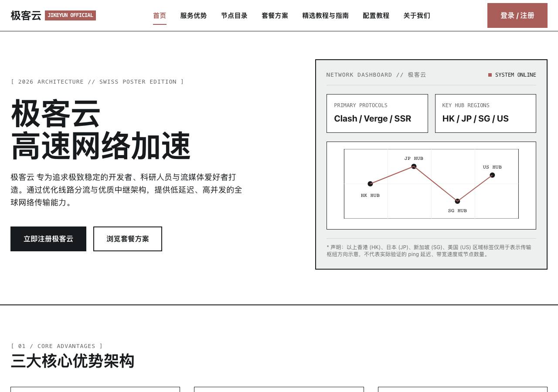Open the 关于我们 page link

[x=417, y=16]
